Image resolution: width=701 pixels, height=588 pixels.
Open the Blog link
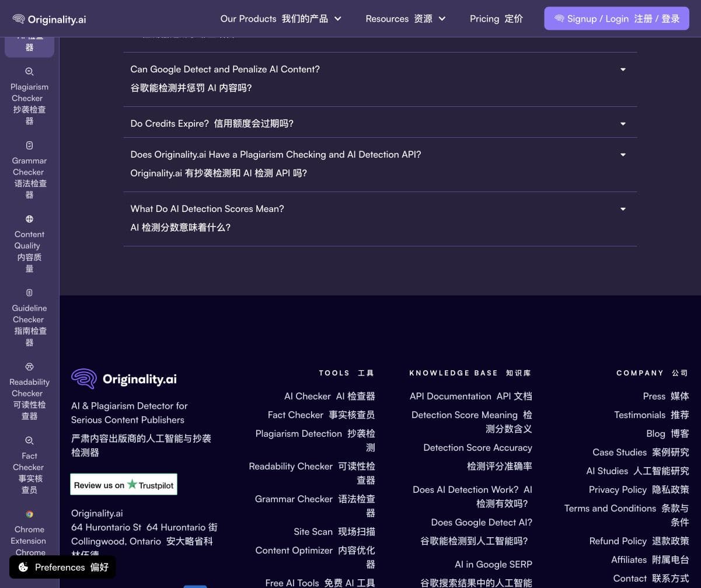668,433
